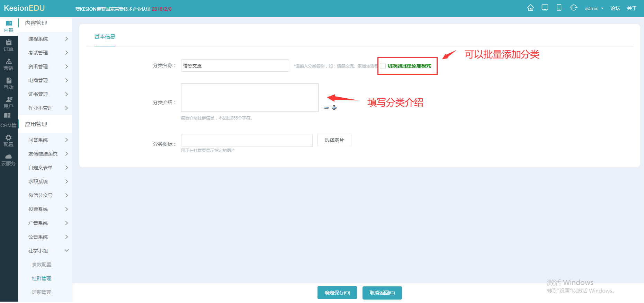Click 分类介绍 text area
644x303 pixels.
point(250,98)
